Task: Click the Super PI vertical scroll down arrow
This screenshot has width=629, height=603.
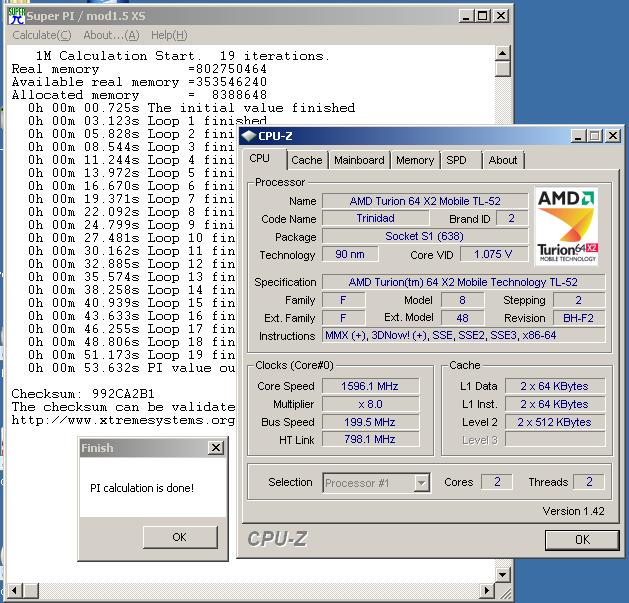Action: pos(502,575)
